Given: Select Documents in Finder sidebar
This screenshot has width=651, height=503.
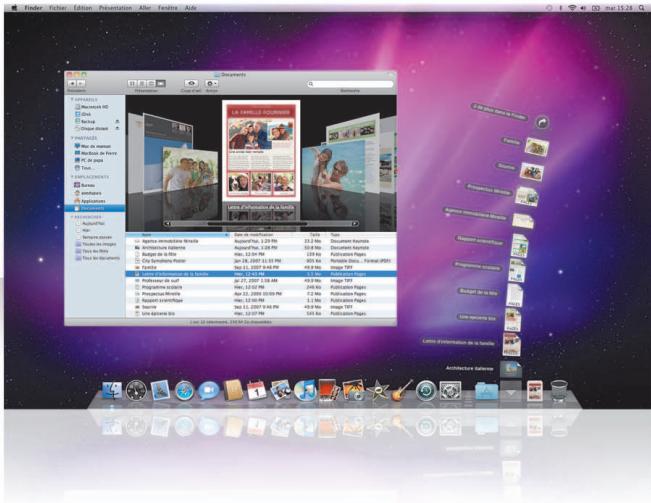Looking at the screenshot, I should pos(95,208).
